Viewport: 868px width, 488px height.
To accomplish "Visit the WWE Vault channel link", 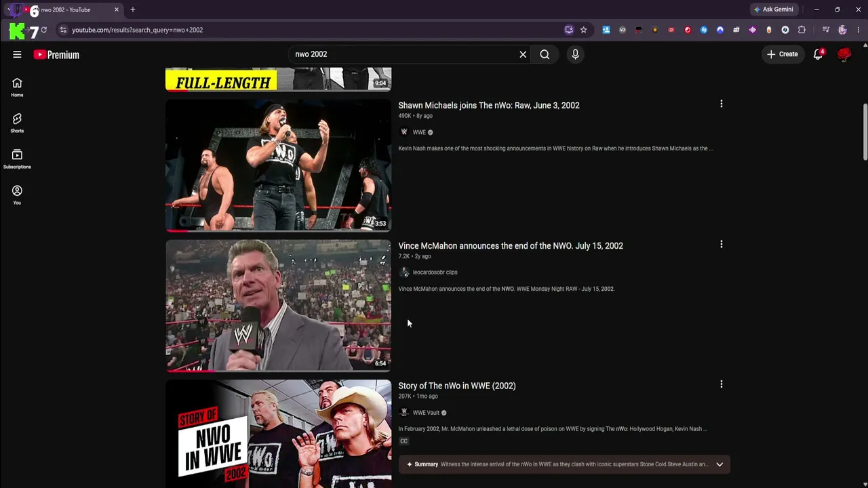I will pos(426,412).
